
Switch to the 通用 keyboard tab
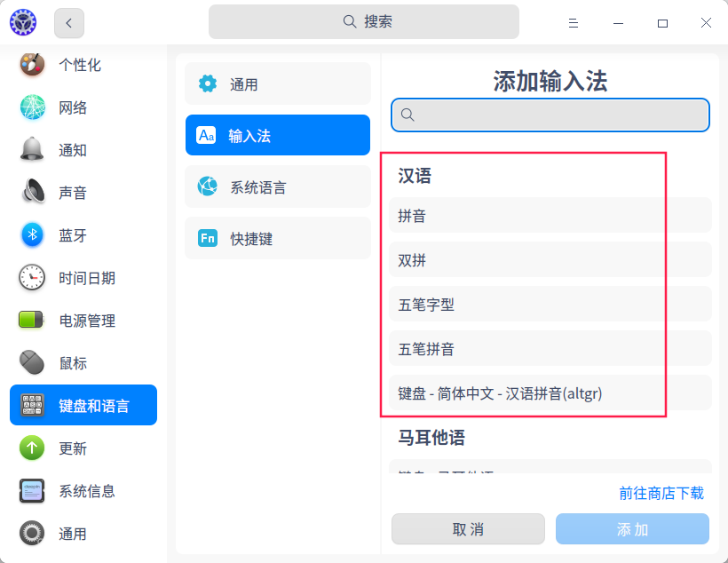(x=277, y=83)
